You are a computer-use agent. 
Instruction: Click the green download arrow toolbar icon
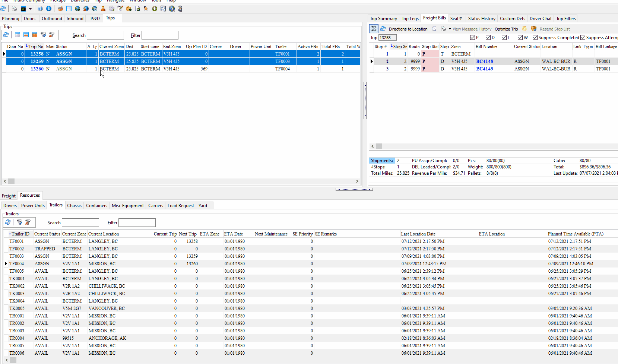tap(155, 9)
